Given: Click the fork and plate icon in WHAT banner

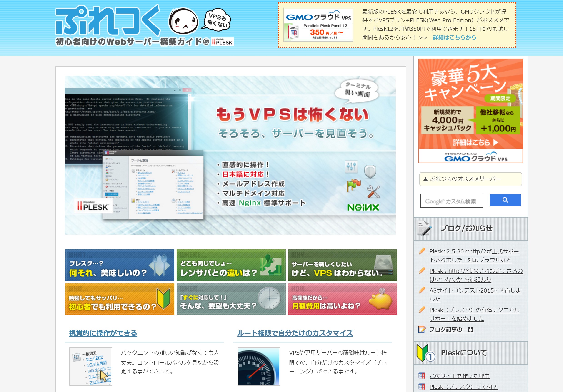Looking at the screenshot, I should [159, 265].
